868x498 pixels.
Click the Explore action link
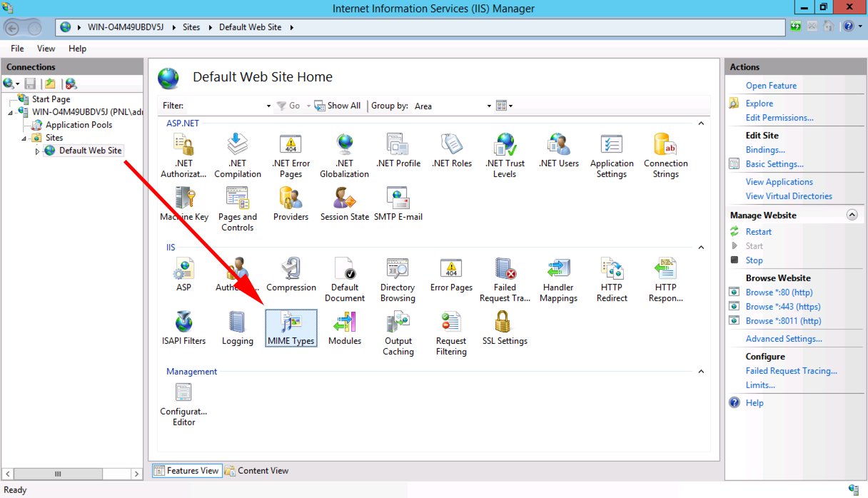click(759, 103)
